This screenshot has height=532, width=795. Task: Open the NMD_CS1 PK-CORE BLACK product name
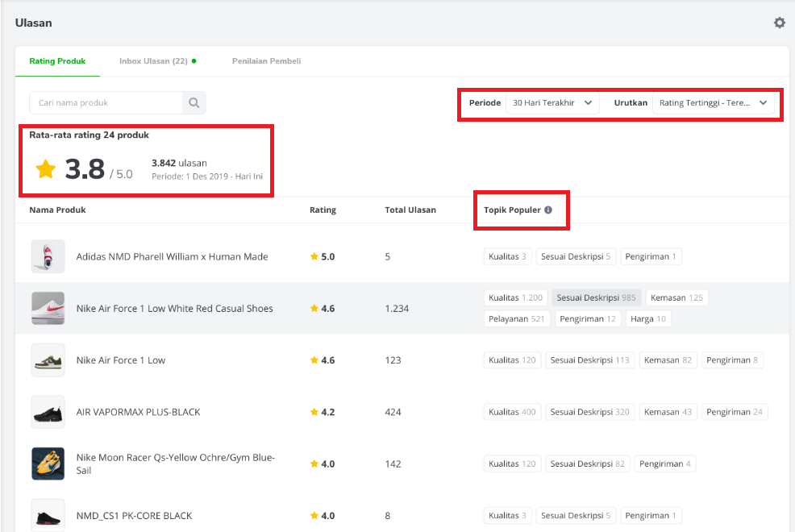134,516
